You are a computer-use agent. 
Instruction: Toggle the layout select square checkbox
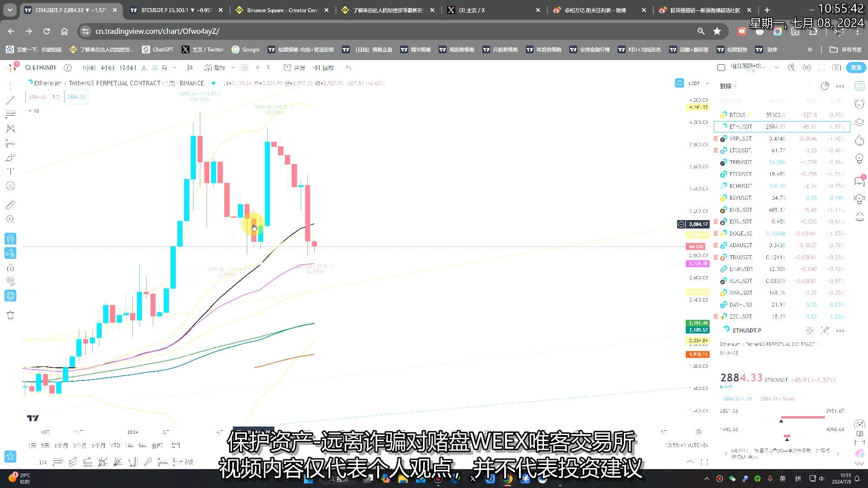click(x=721, y=68)
